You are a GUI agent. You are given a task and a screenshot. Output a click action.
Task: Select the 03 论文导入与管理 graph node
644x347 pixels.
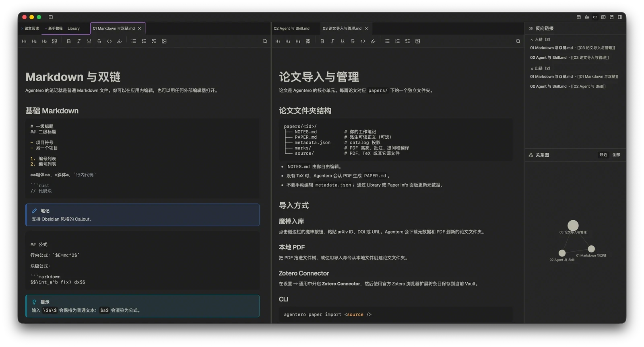tap(573, 226)
